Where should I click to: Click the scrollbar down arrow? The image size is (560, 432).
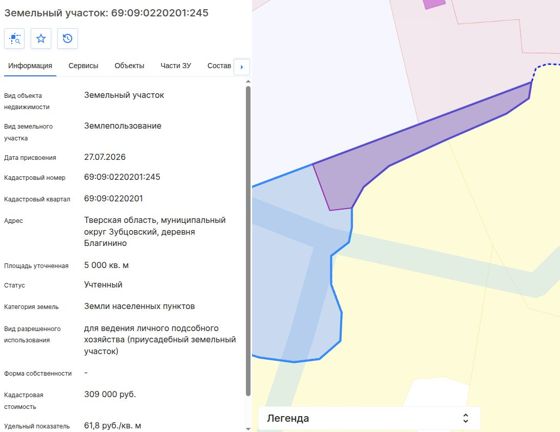coord(248,428)
